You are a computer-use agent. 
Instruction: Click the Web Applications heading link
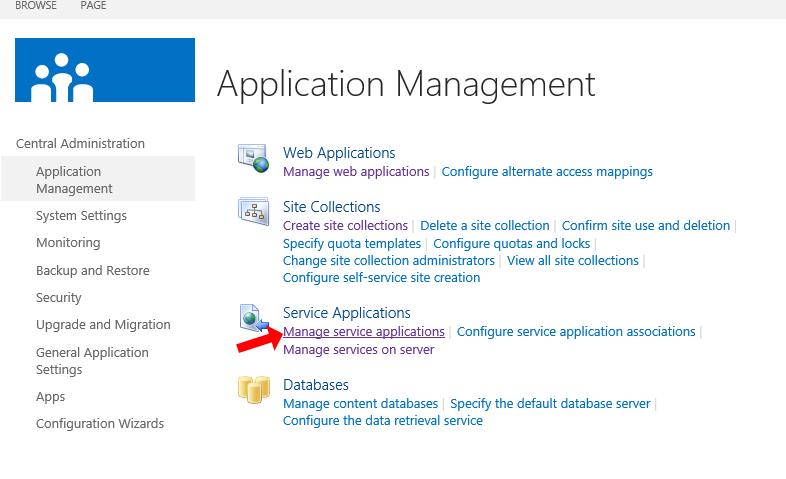tap(339, 153)
